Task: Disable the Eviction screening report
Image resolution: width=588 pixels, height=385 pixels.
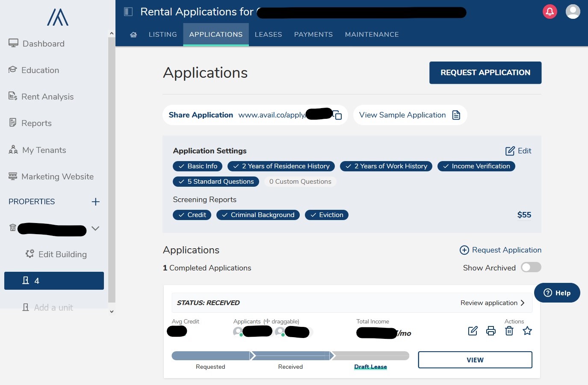Action: [326, 215]
